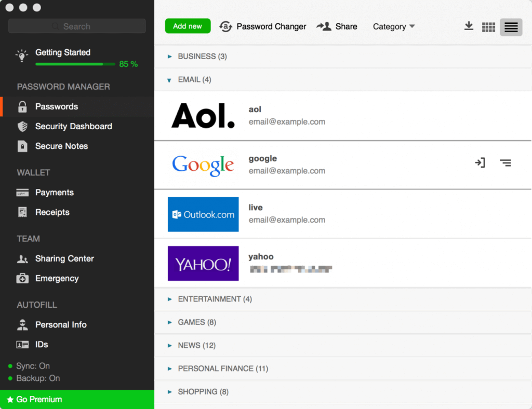Expand the BUSINESS (3) category
This screenshot has height=409, width=532.
pos(343,56)
